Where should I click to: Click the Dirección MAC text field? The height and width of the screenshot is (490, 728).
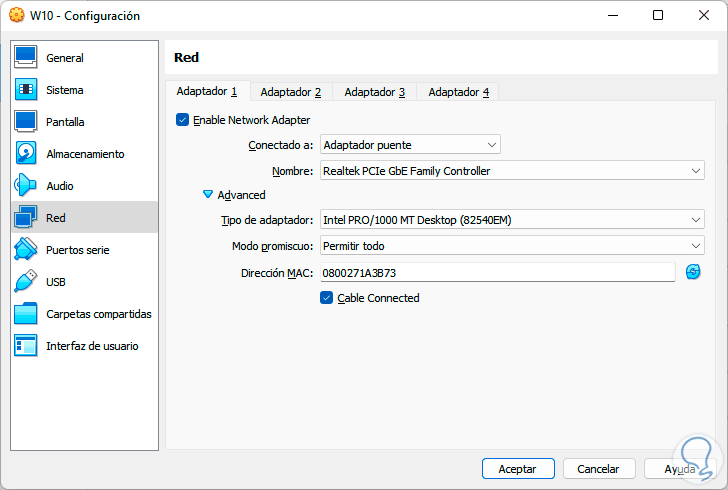(x=497, y=272)
